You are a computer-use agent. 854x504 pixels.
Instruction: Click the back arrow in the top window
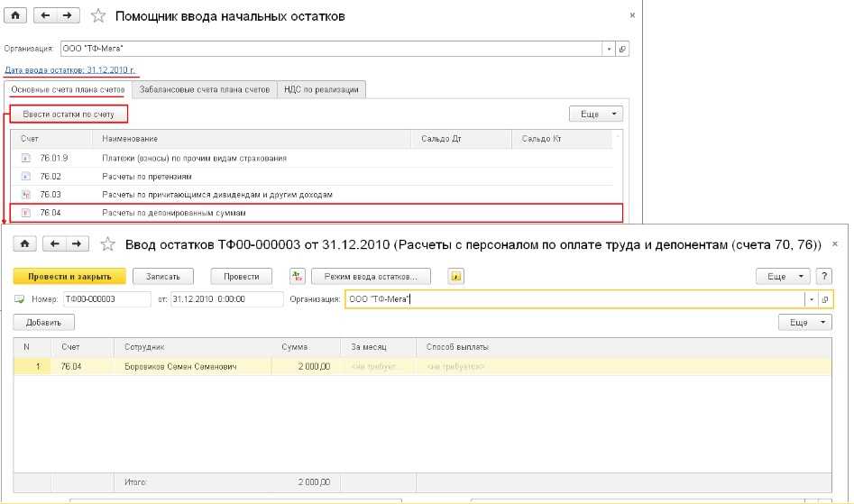pyautogui.click(x=46, y=16)
